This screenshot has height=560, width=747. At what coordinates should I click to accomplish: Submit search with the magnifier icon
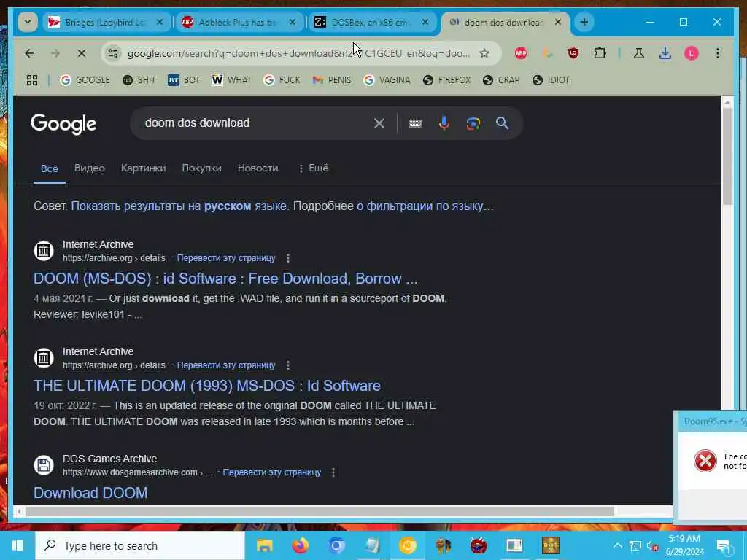502,123
